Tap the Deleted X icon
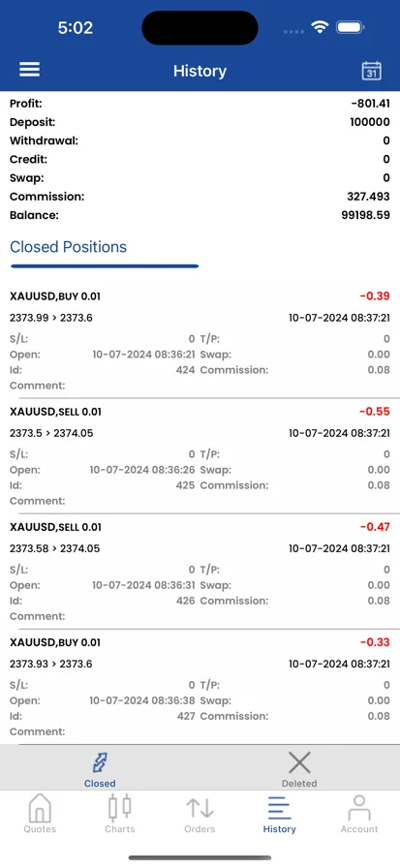Screen dimensions: 400x868 point(299,762)
